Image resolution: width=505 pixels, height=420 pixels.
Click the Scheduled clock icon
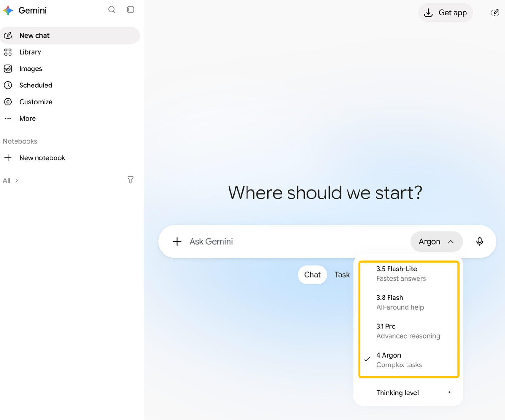[x=8, y=85]
